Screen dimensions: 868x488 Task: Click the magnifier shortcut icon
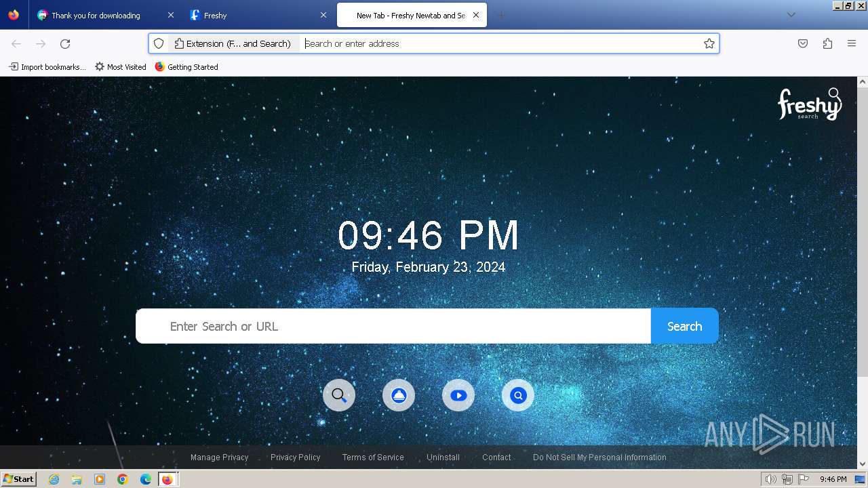pyautogui.click(x=339, y=395)
